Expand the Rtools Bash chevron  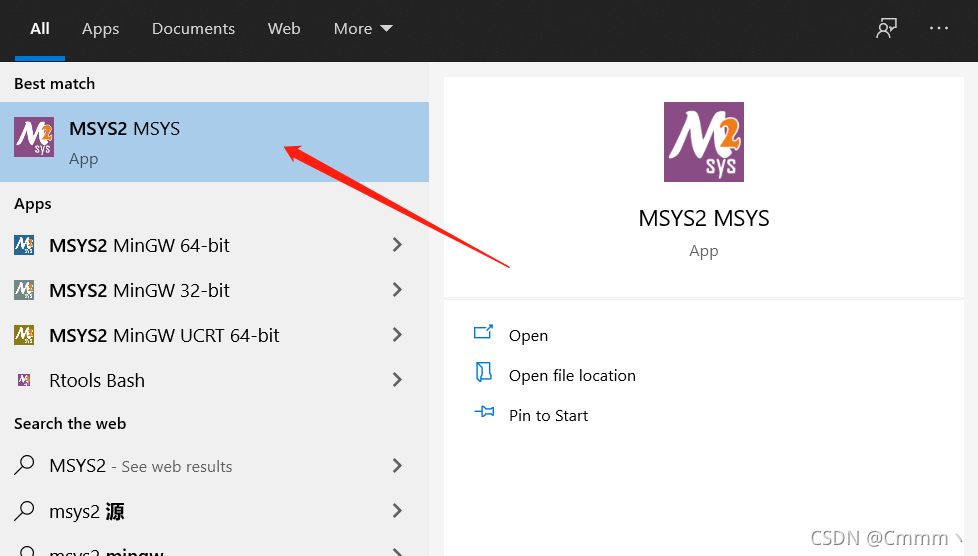[x=397, y=379]
